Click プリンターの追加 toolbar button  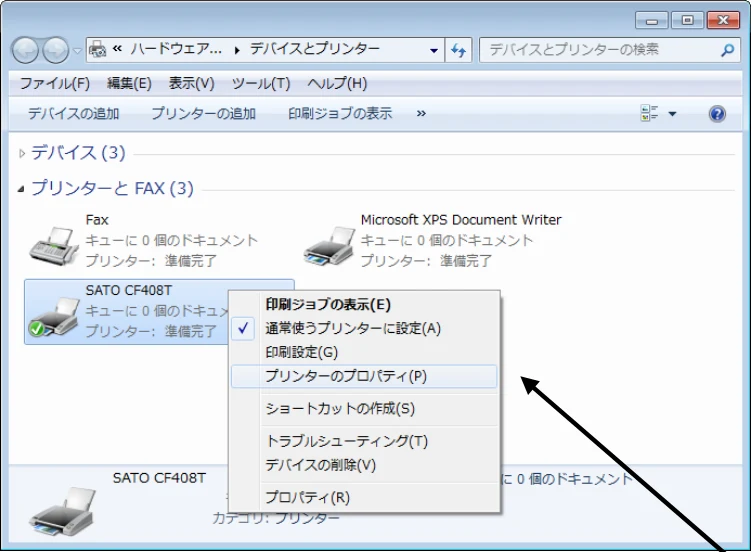[x=203, y=114]
